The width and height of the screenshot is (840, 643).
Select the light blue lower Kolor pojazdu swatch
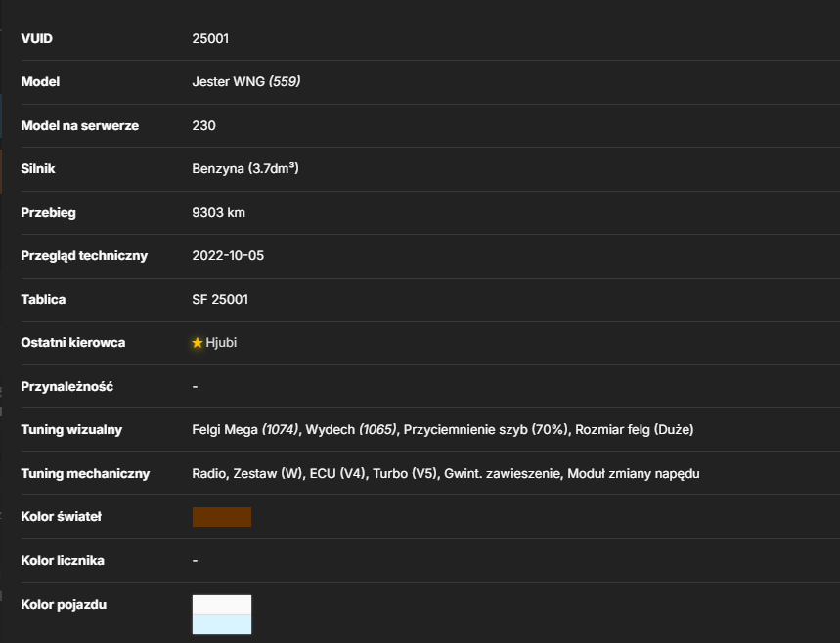(x=222, y=624)
